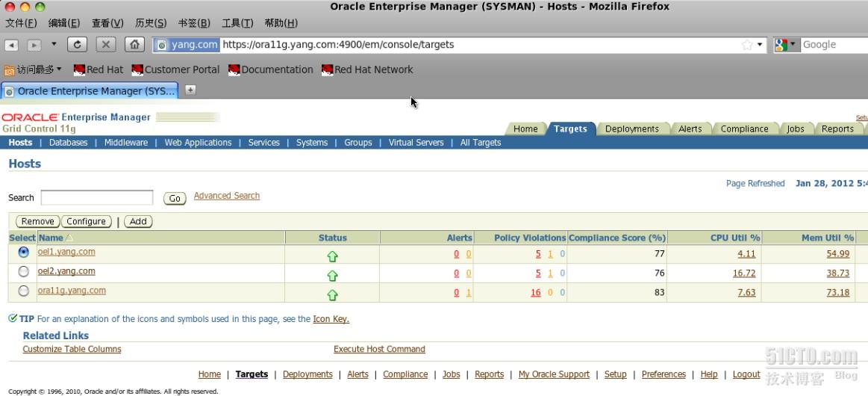The width and height of the screenshot is (868, 396).
Task: Click the TIP checkmark icon
Action: click(x=13, y=318)
